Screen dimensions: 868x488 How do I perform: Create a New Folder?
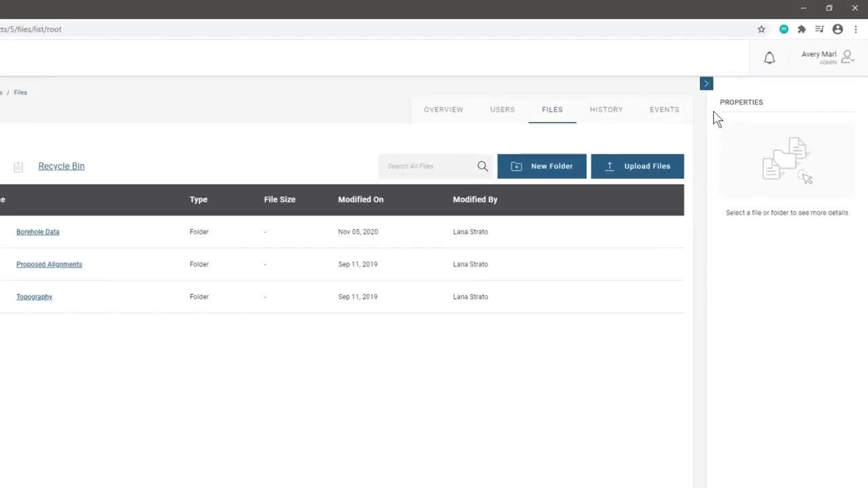[542, 166]
